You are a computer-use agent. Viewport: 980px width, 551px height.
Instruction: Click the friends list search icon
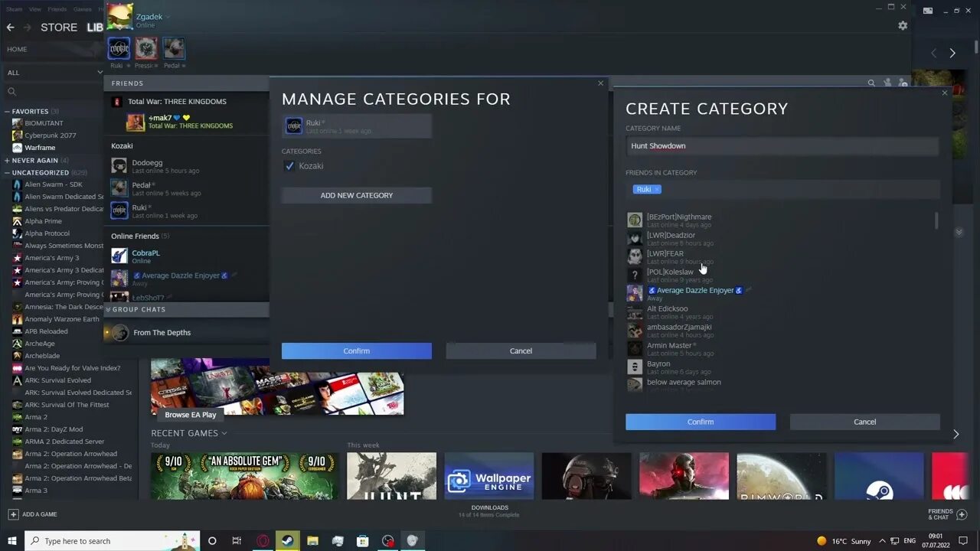click(x=871, y=83)
